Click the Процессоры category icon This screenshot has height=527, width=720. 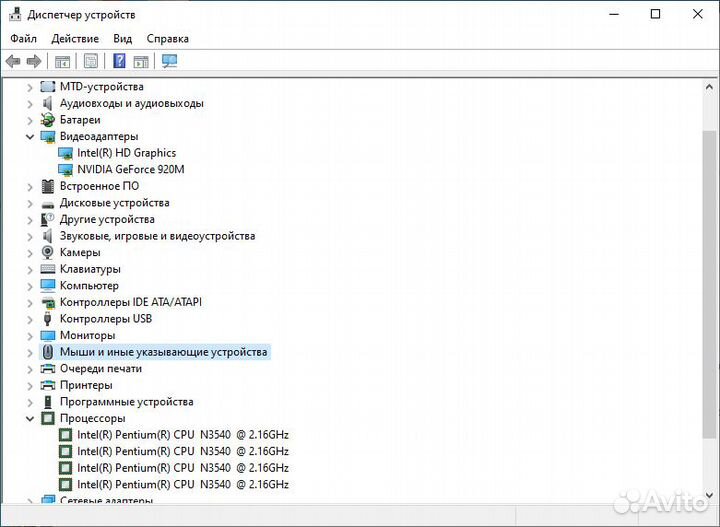(x=48, y=418)
